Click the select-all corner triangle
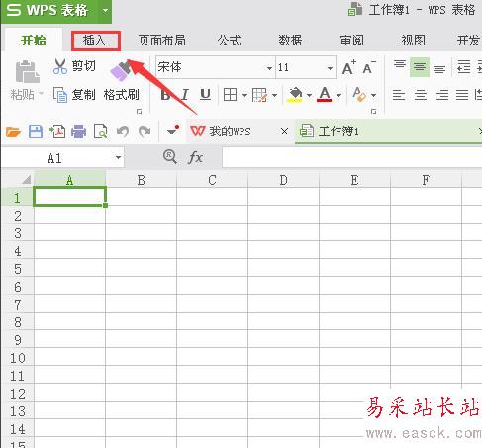Viewport: 482px width, 448px height. [x=26, y=179]
